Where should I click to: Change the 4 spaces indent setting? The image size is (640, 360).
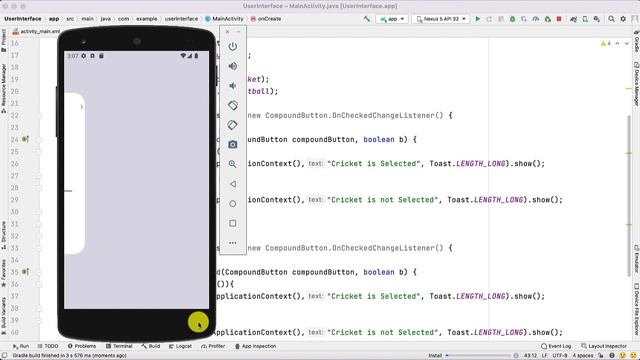(x=582, y=356)
